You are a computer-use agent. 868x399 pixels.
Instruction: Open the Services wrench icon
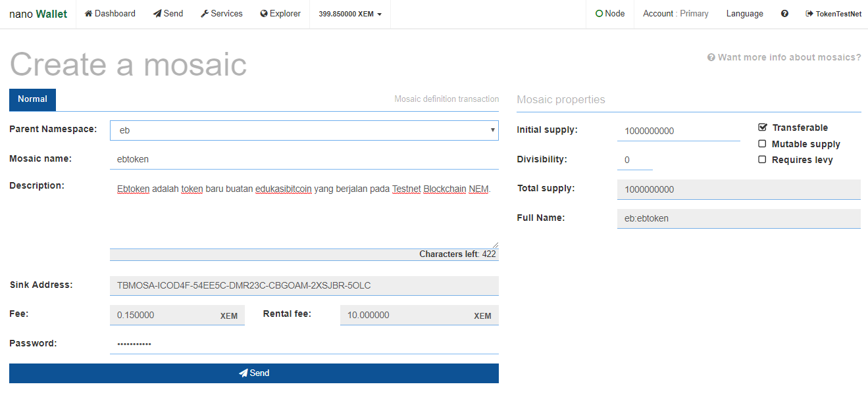tap(205, 14)
